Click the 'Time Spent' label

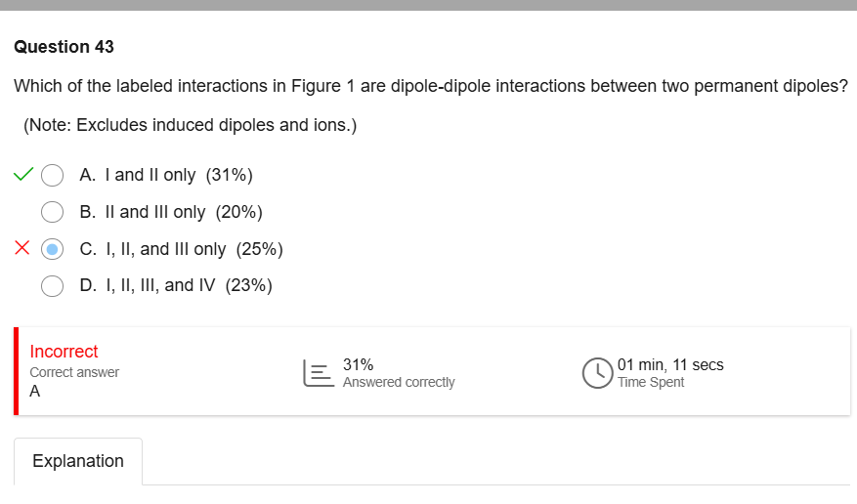pos(651,382)
